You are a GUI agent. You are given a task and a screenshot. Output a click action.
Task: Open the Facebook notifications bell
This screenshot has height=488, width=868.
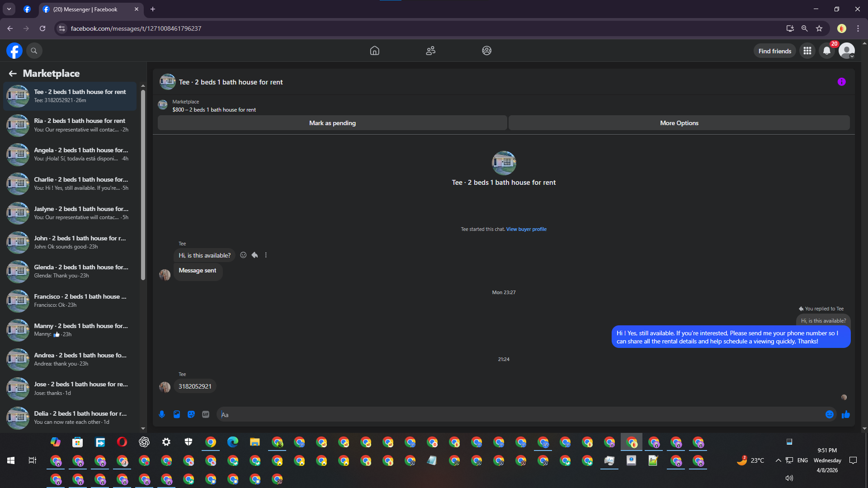[x=827, y=51]
